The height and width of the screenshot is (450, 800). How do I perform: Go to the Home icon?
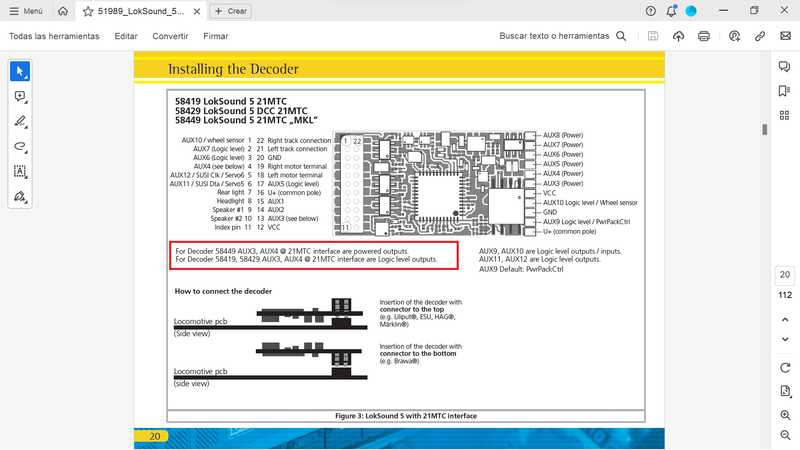[63, 11]
